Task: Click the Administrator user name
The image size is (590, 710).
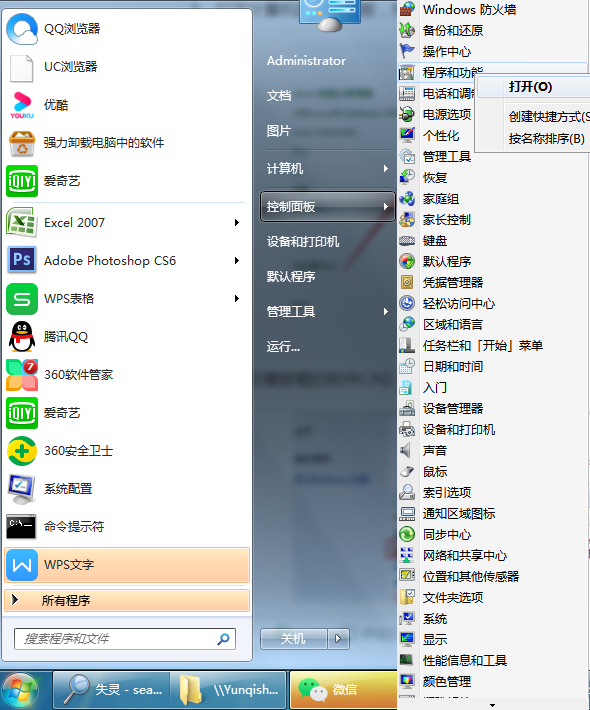Action: coord(306,61)
